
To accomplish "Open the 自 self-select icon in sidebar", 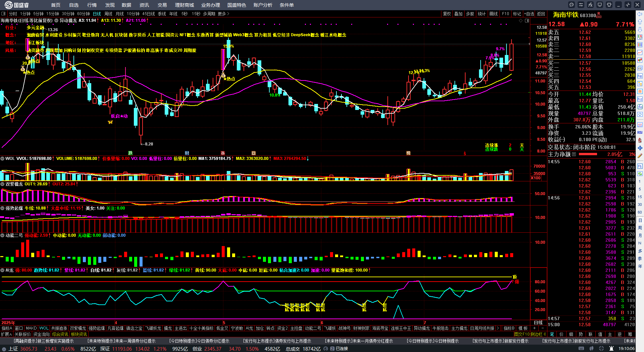I will (x=640, y=91).
